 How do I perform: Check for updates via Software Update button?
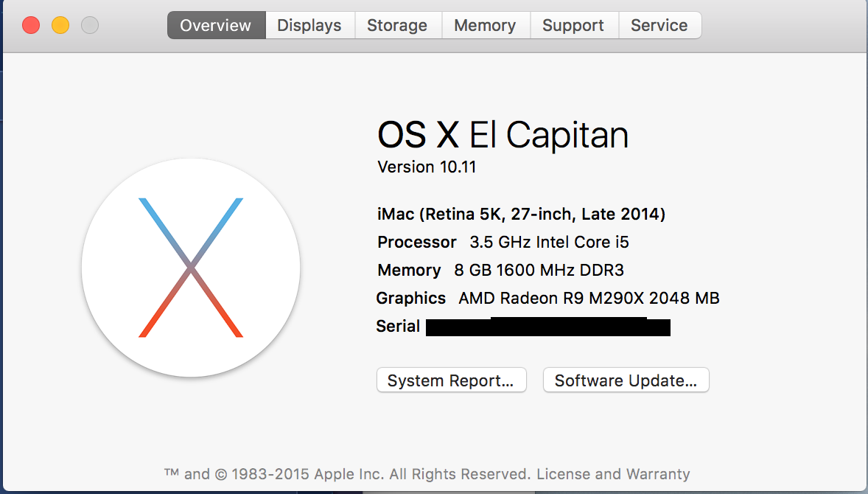626,380
